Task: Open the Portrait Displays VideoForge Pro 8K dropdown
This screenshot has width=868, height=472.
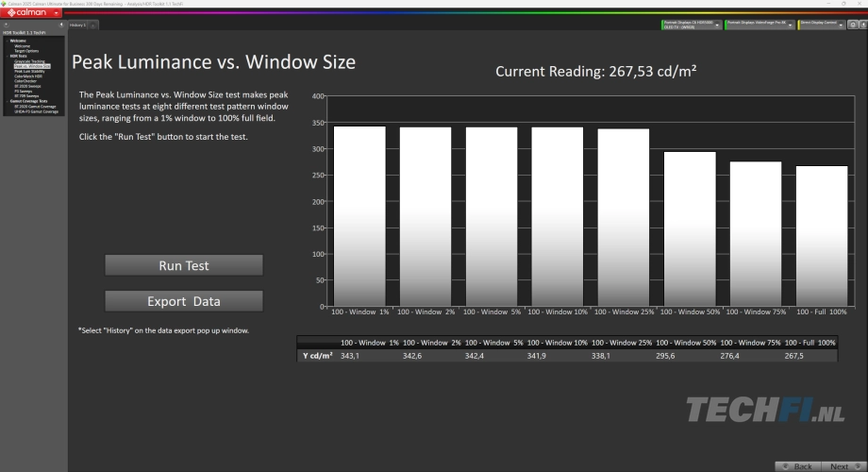Action: tap(788, 25)
